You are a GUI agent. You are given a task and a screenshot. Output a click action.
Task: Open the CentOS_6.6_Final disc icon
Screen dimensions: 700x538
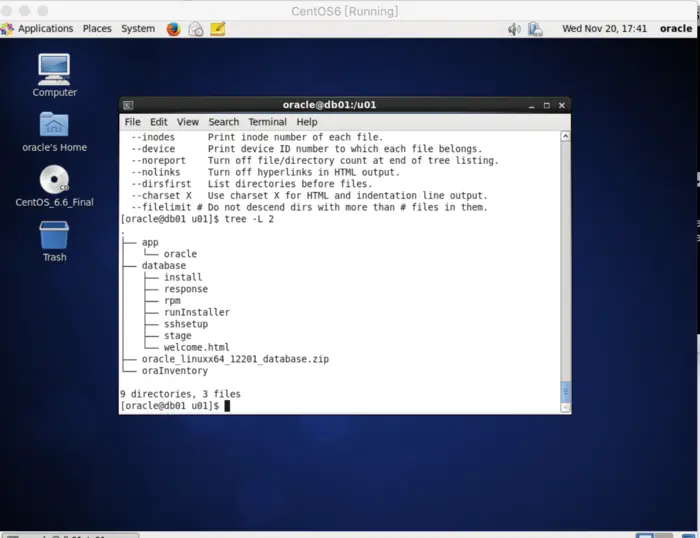[54, 186]
